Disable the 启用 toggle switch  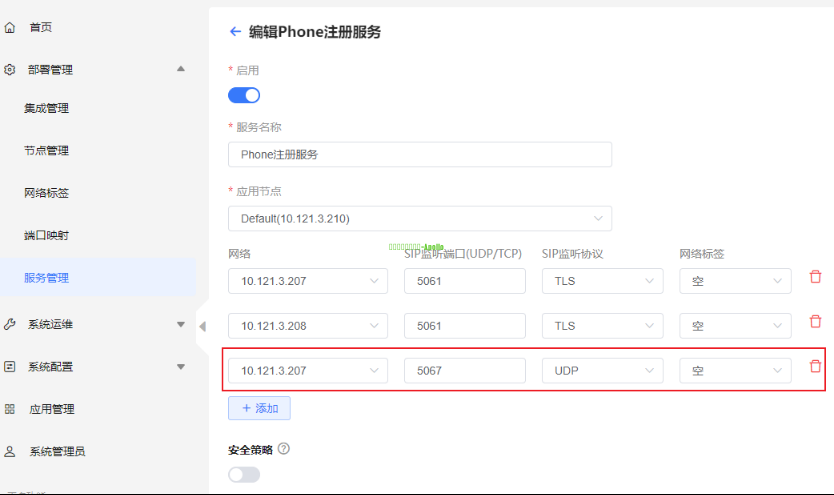244,95
